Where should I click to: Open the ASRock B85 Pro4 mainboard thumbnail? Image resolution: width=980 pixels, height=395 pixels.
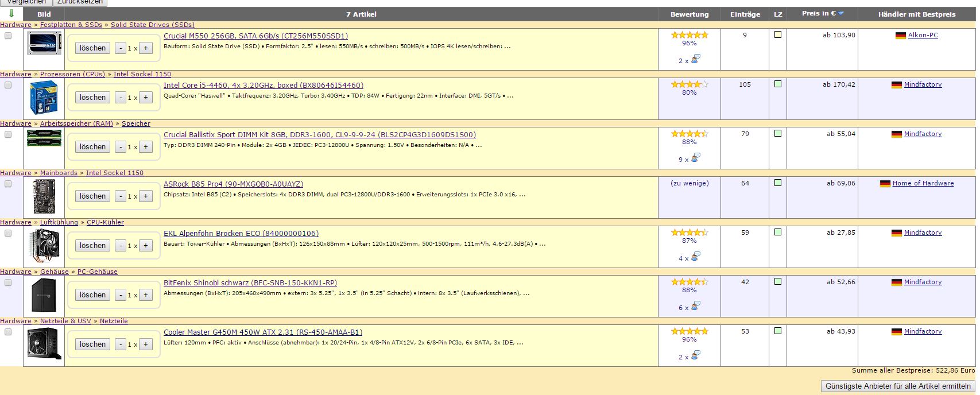coord(44,196)
